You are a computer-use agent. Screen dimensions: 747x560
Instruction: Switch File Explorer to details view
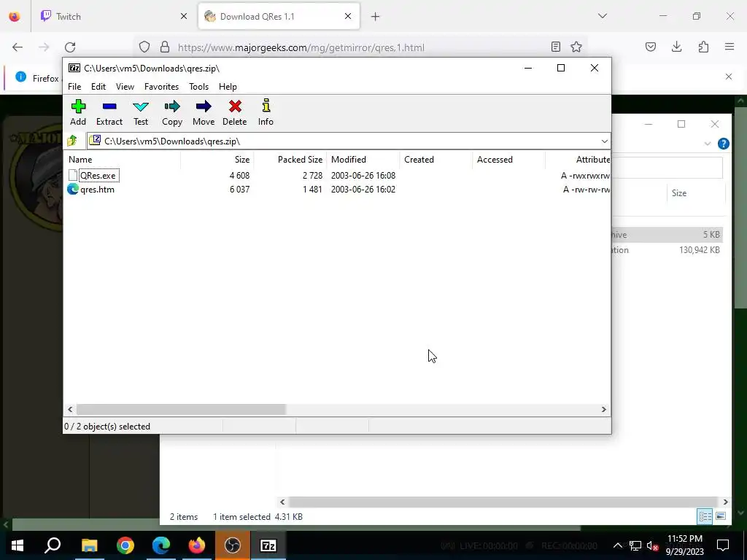pyautogui.click(x=705, y=516)
